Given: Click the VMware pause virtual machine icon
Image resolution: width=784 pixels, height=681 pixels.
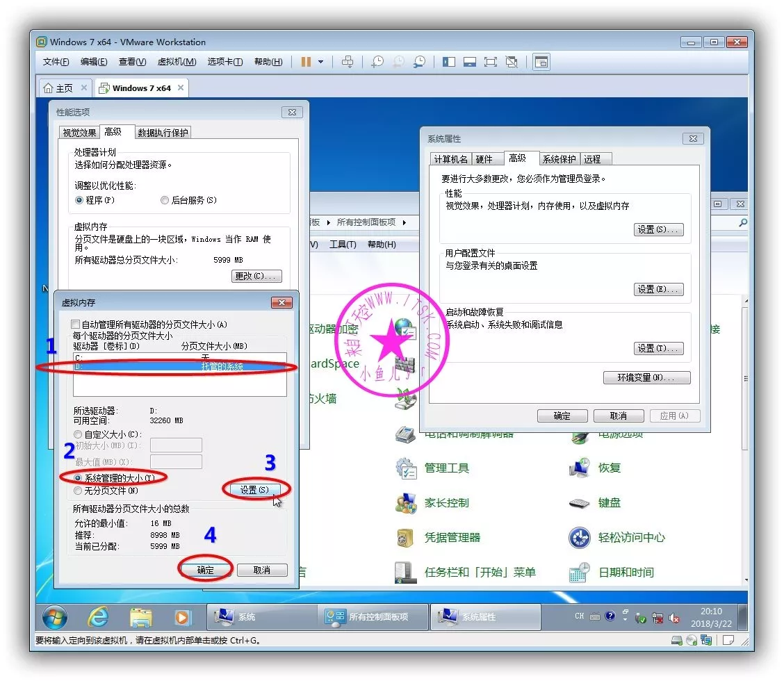Looking at the screenshot, I should pyautogui.click(x=306, y=62).
